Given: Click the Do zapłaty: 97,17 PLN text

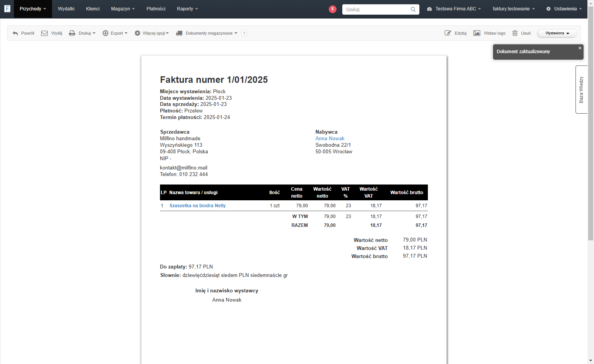Looking at the screenshot, I should click(x=187, y=267).
